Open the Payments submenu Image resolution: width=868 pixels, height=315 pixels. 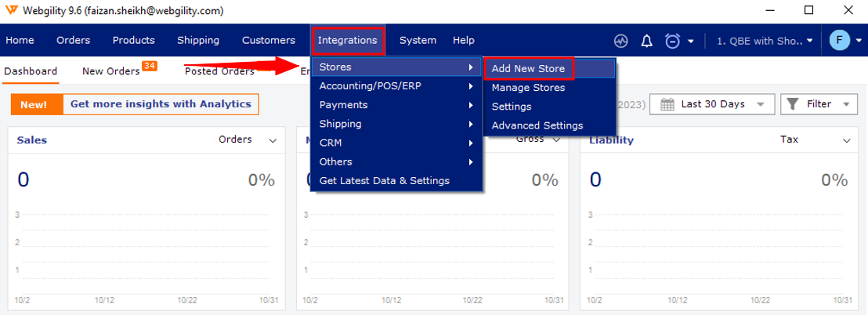pos(396,105)
